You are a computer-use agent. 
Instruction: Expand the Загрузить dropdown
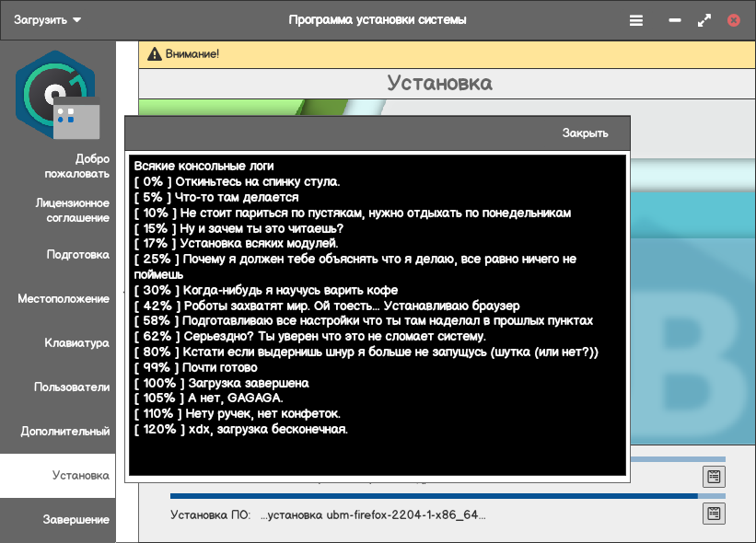[x=47, y=20]
